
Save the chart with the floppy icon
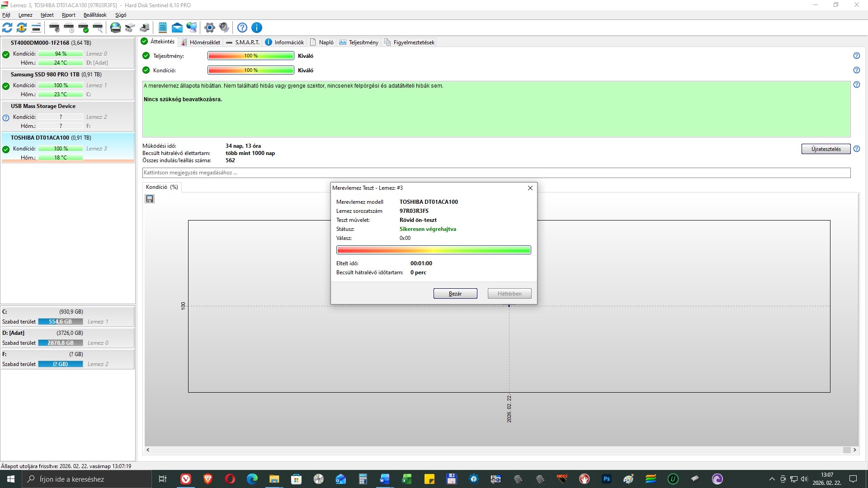150,199
